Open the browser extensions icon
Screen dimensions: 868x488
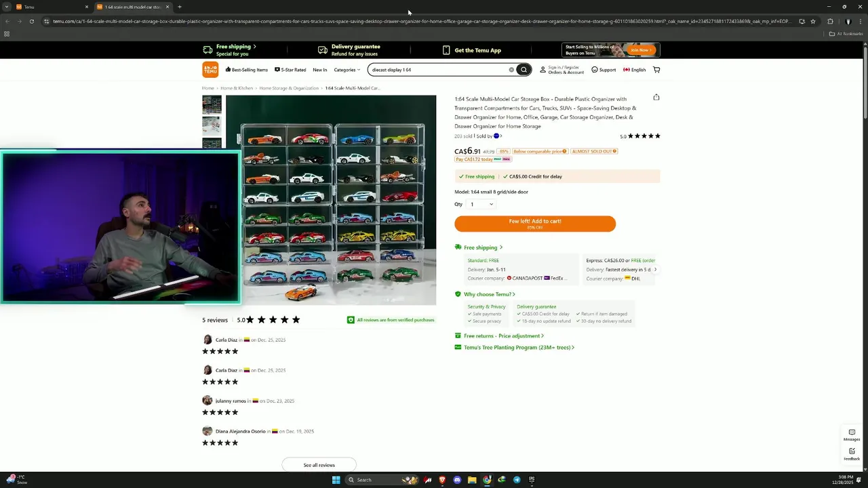(x=830, y=21)
